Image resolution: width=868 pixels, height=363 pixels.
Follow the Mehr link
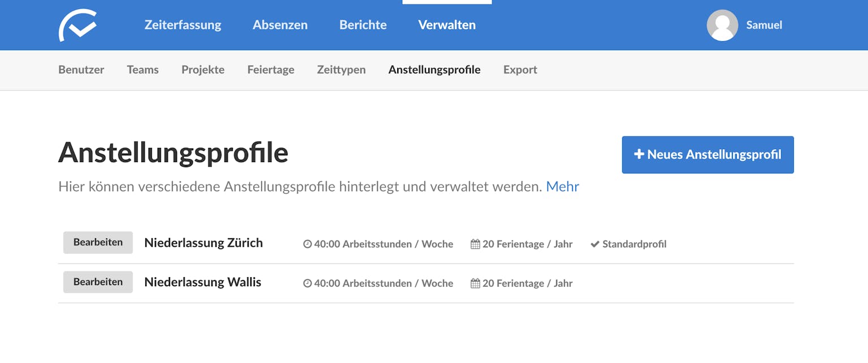(x=562, y=186)
